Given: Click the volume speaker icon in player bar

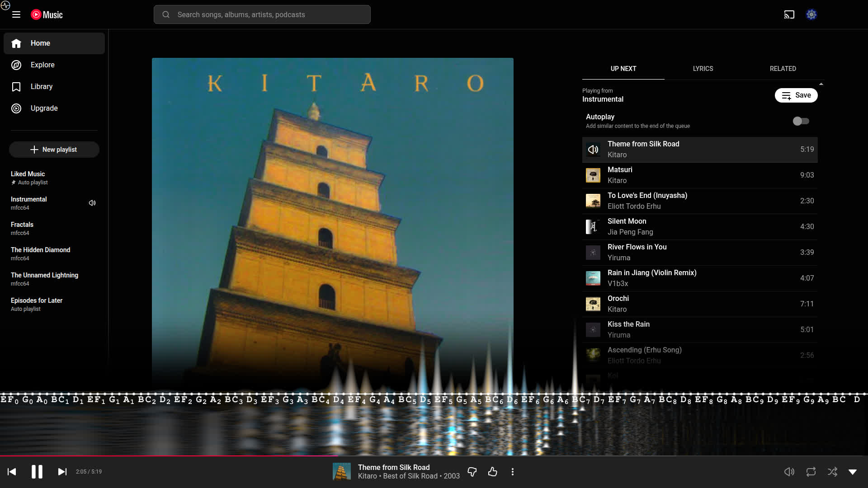Looking at the screenshot, I should 789,472.
